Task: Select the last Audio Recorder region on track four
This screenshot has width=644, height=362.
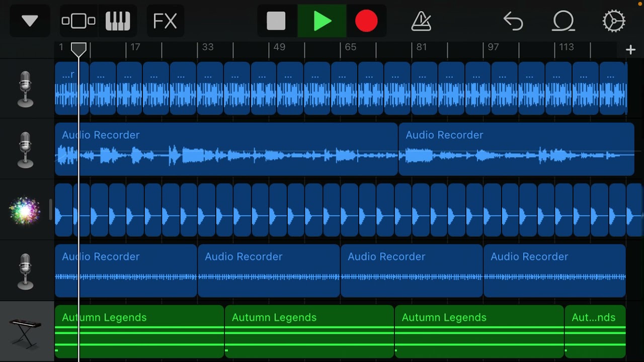Action: [x=554, y=270]
